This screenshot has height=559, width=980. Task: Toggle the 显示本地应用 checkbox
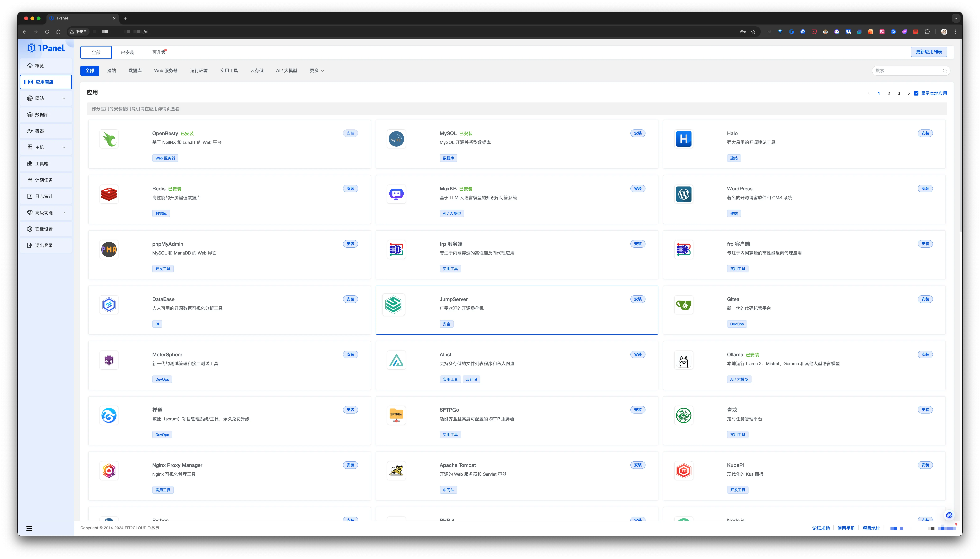pos(916,93)
